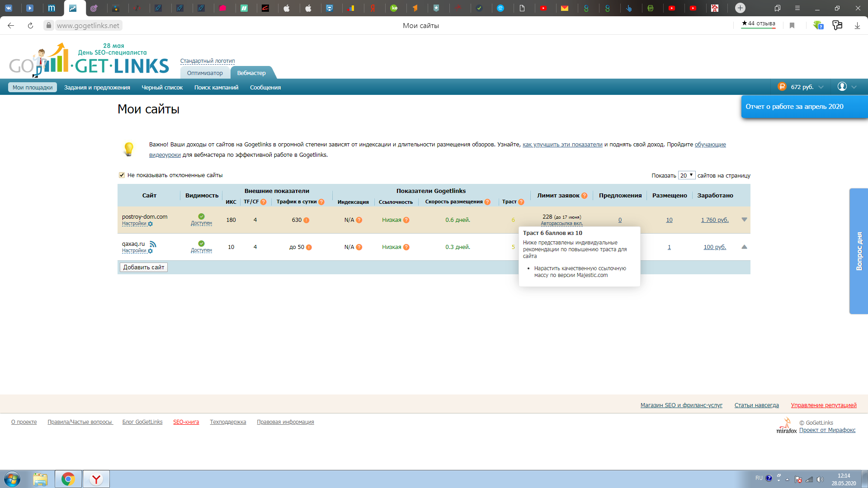Open sites-per-page dropdown showing 20
Screen dimensions: 868x488
click(686, 175)
